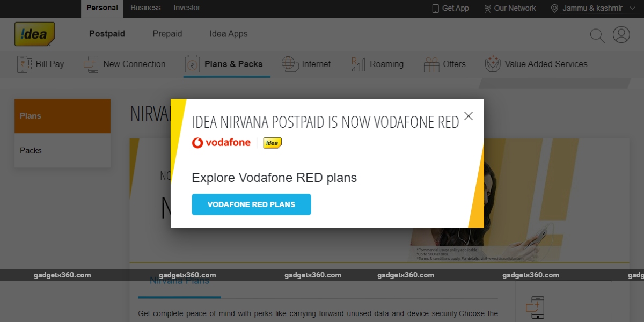
Task: Open Value Added Services section
Action: (536, 64)
